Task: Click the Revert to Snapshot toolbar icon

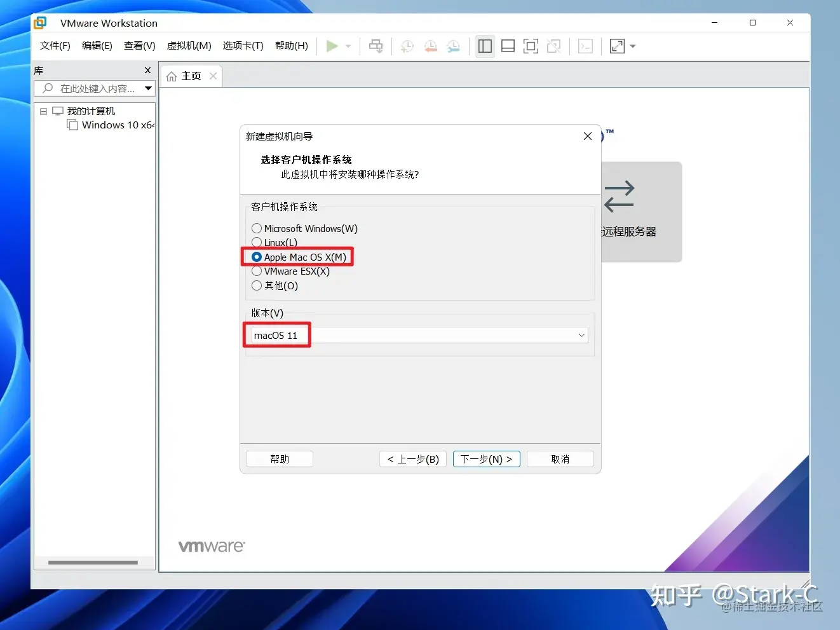Action: 431,46
